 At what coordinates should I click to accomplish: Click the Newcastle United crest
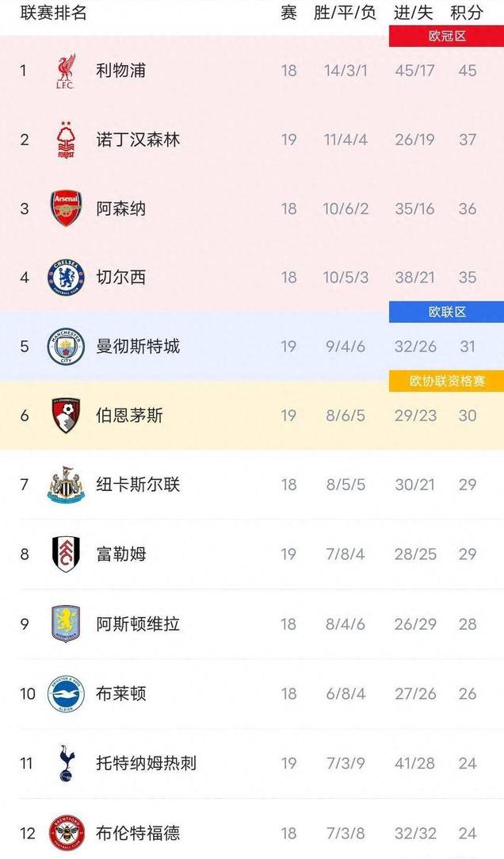pyautogui.click(x=66, y=485)
